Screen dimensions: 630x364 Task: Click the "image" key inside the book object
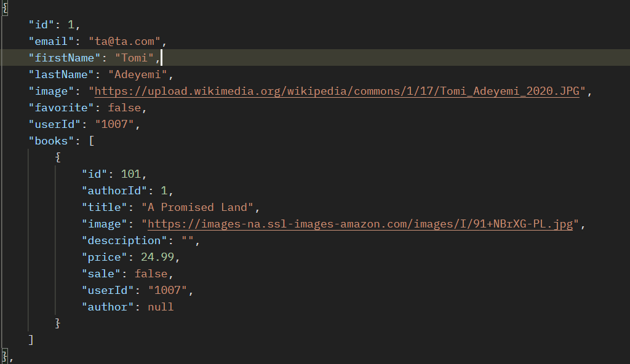click(104, 224)
